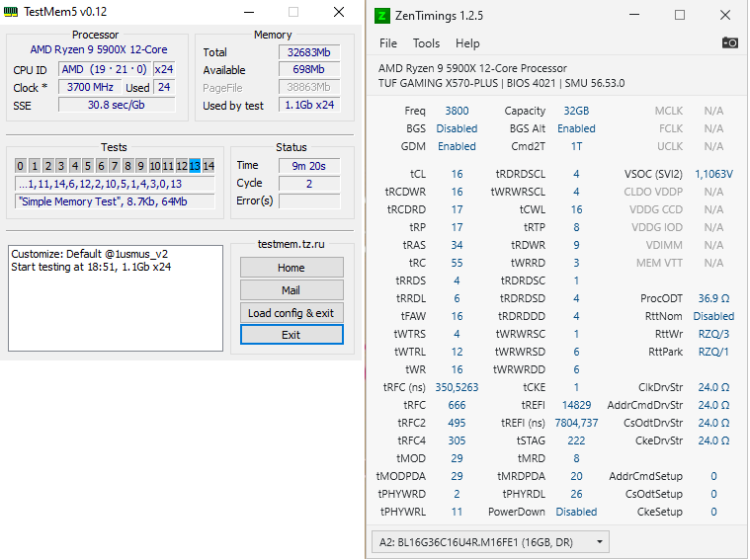750x560 pixels.
Task: Select test number 11 box
Action: pos(168,166)
